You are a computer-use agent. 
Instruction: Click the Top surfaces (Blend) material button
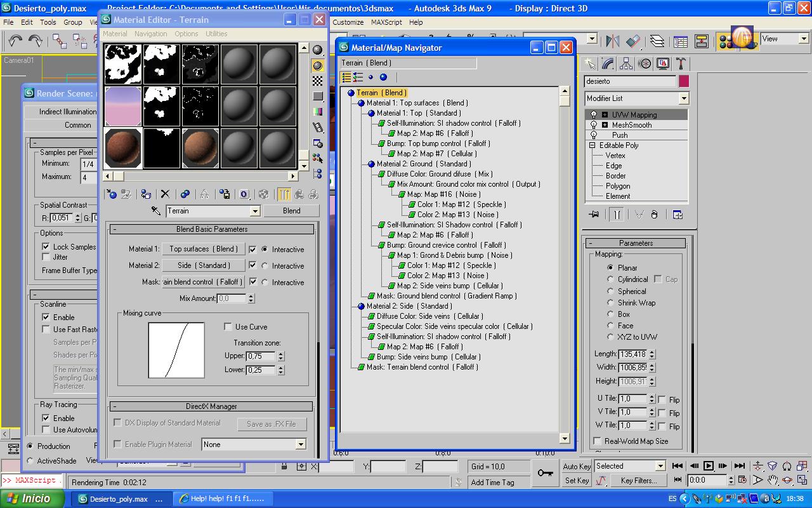tap(204, 249)
